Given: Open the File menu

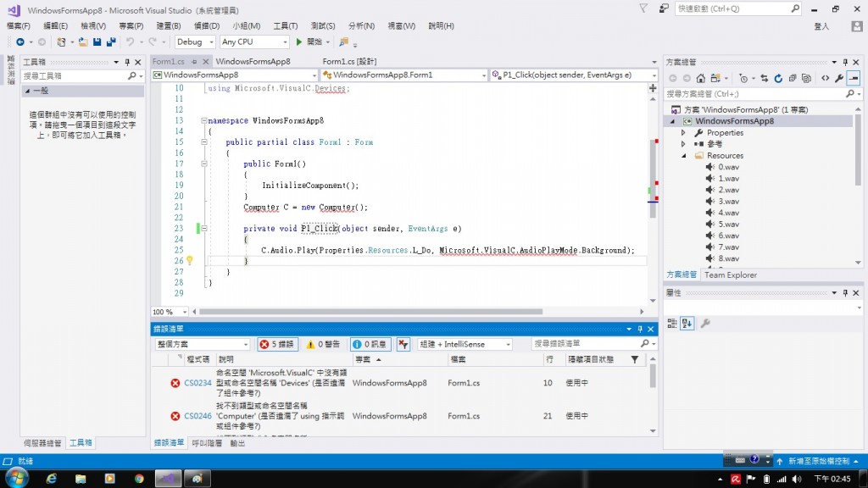Looking at the screenshot, I should pyautogui.click(x=19, y=26).
